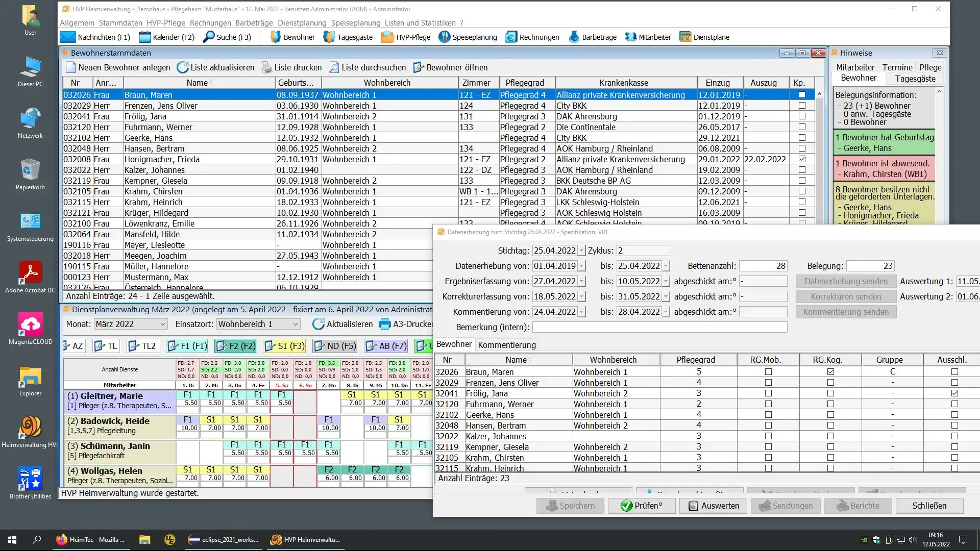980x551 pixels.
Task: Switch to the Kommentierung tab
Action: pos(506,345)
